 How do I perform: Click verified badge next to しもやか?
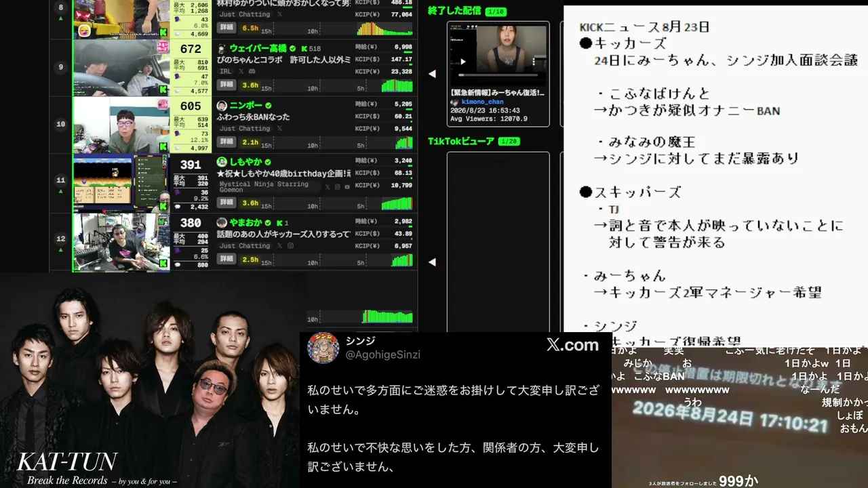pyautogui.click(x=269, y=163)
